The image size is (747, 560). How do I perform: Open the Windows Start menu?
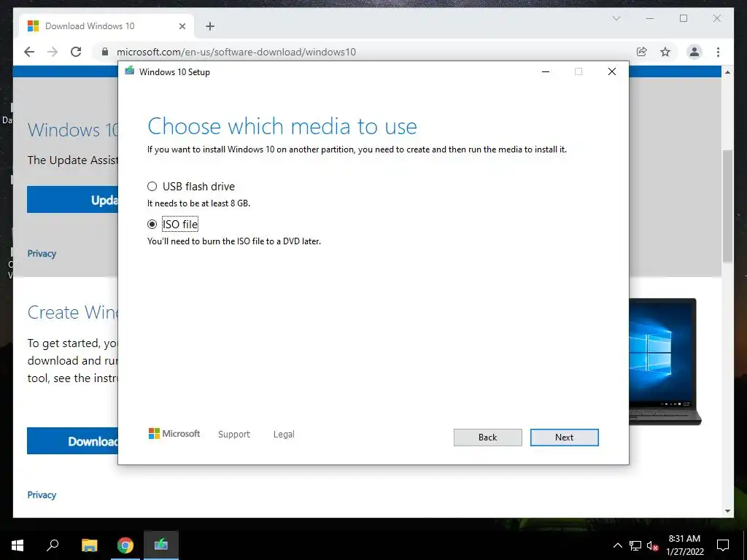click(x=18, y=545)
